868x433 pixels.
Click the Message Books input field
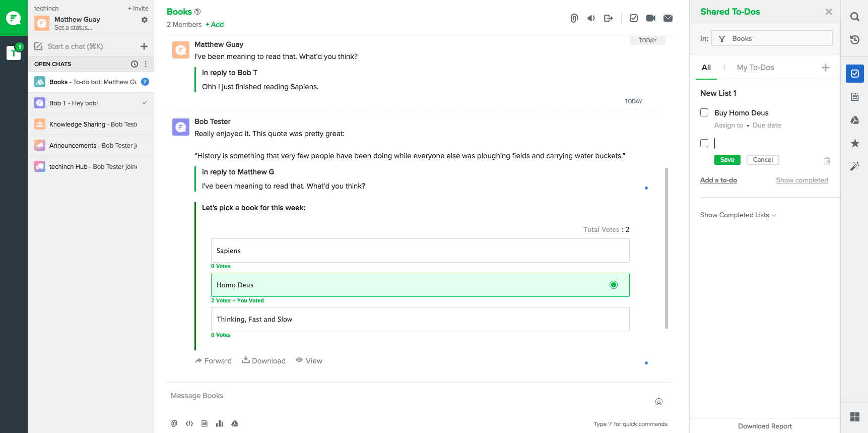coord(403,396)
